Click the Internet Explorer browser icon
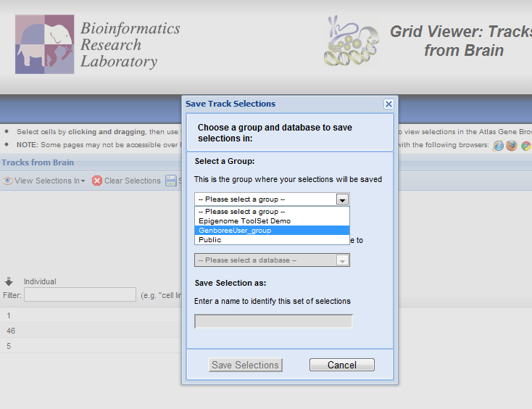Viewport: 532px width, 409px height. click(x=499, y=146)
